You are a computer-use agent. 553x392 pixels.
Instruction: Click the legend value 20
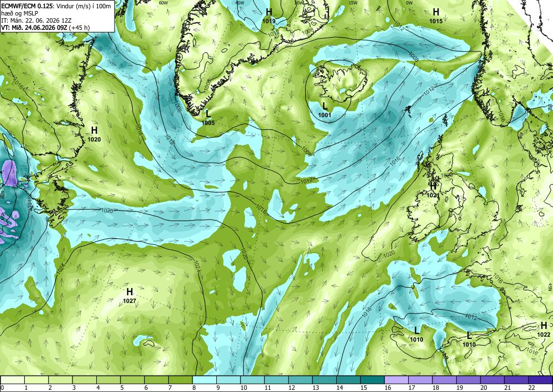[482, 388]
